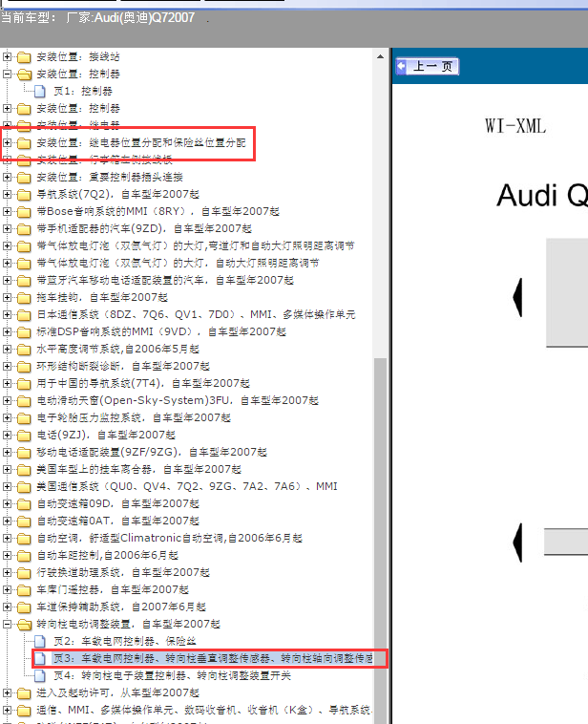Image resolution: width=588 pixels, height=724 pixels.
Task: Click folder icon of 美国通信系统
Action: click(x=24, y=487)
